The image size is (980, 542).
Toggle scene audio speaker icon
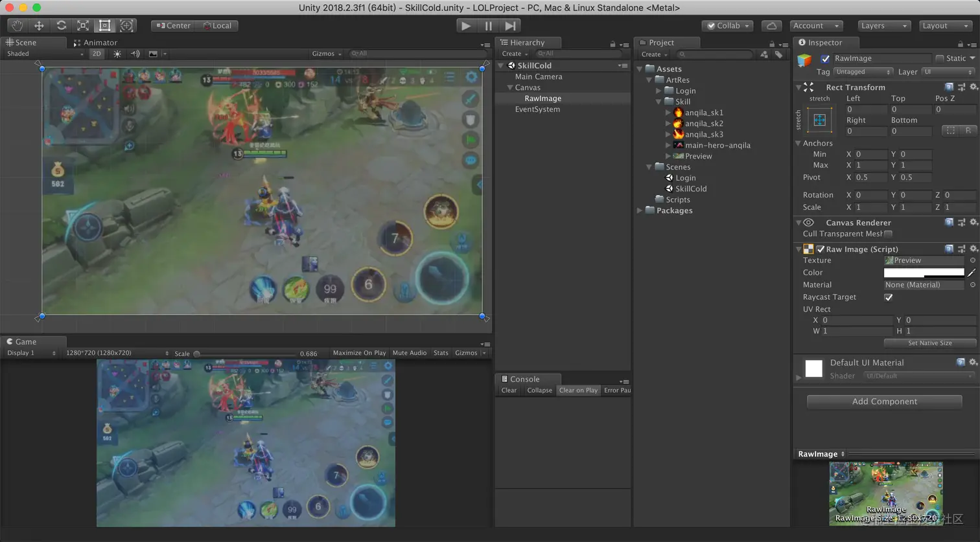click(135, 54)
